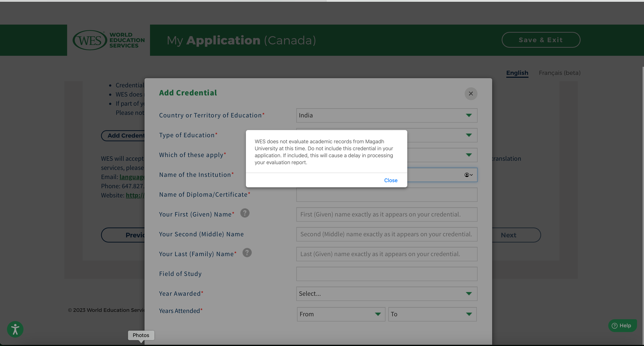
Task: Open the accessibility widget icon
Action: coord(15,329)
